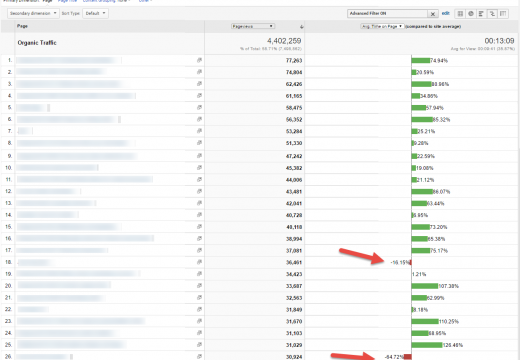Open row 7 page in new window
The height and width of the screenshot is (360, 520).
pyautogui.click(x=199, y=131)
